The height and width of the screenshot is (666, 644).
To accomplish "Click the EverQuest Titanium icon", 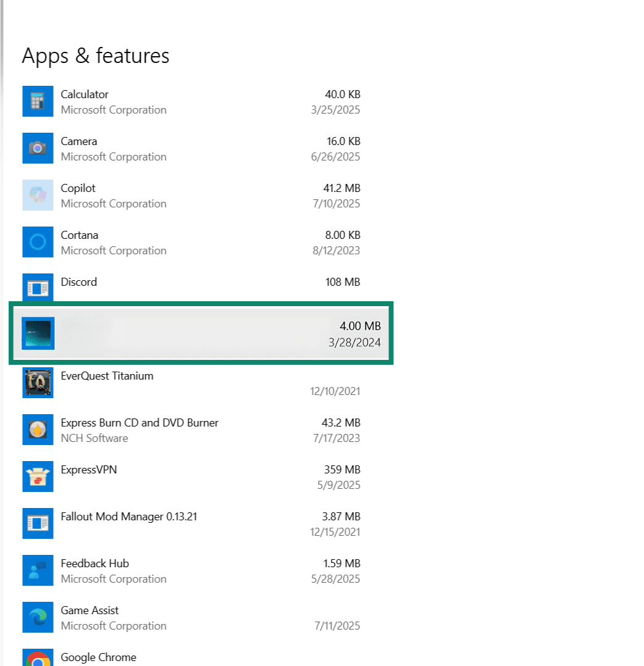I will 38,383.
